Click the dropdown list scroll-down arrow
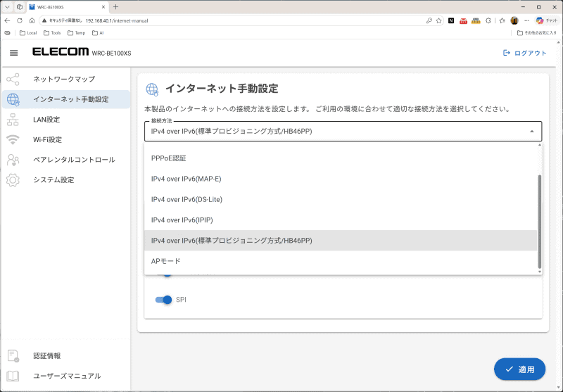 539,272
